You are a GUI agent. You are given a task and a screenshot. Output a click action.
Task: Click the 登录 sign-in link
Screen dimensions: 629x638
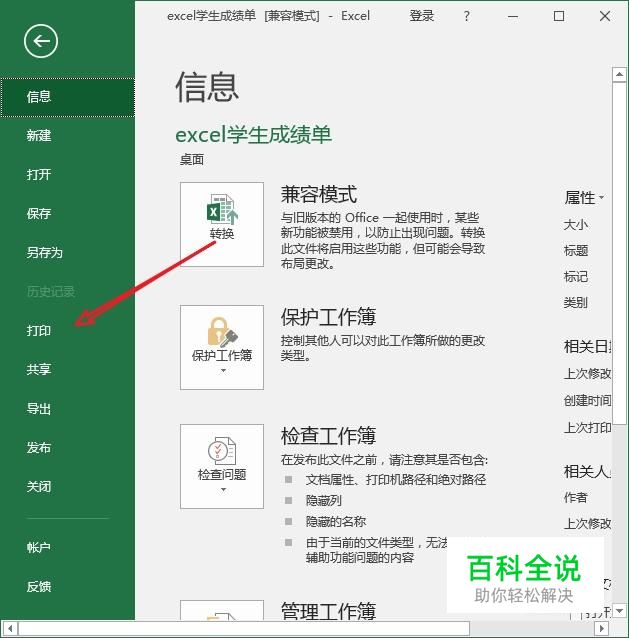pyautogui.click(x=422, y=16)
